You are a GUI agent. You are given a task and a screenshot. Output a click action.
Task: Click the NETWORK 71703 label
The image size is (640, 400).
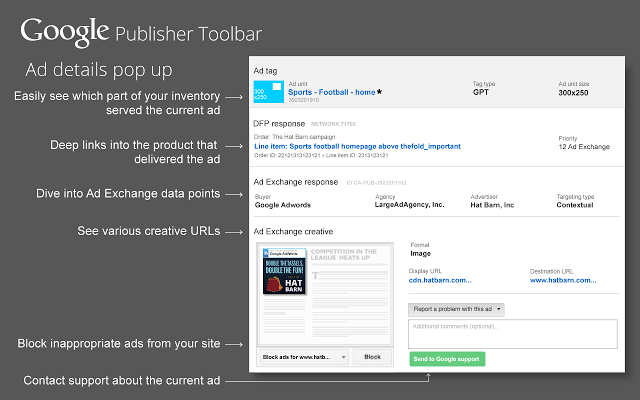pyautogui.click(x=333, y=124)
